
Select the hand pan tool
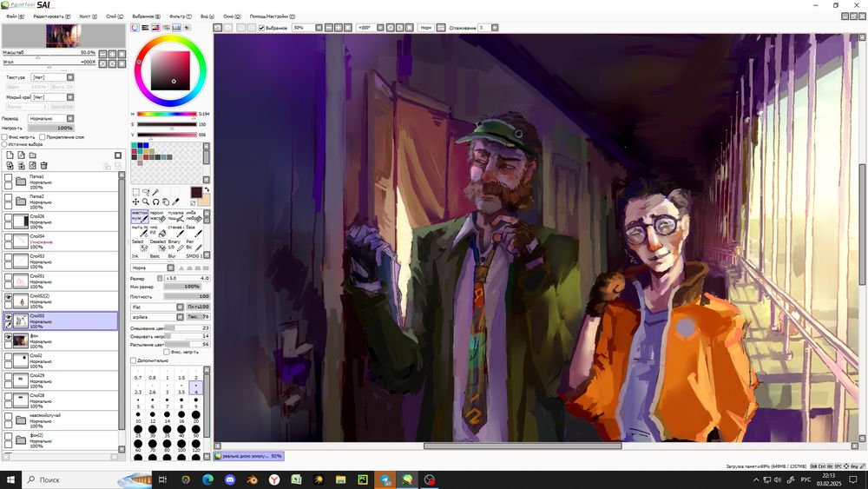pyautogui.click(x=166, y=202)
